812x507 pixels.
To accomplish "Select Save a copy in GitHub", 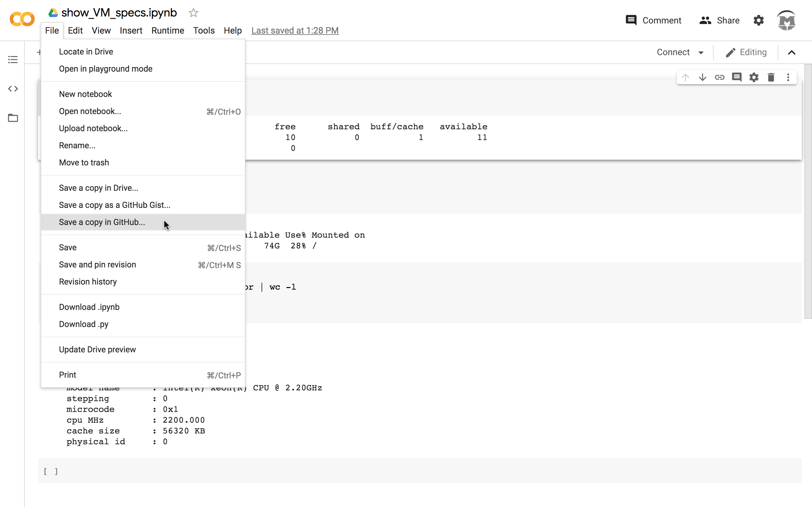I will click(102, 222).
